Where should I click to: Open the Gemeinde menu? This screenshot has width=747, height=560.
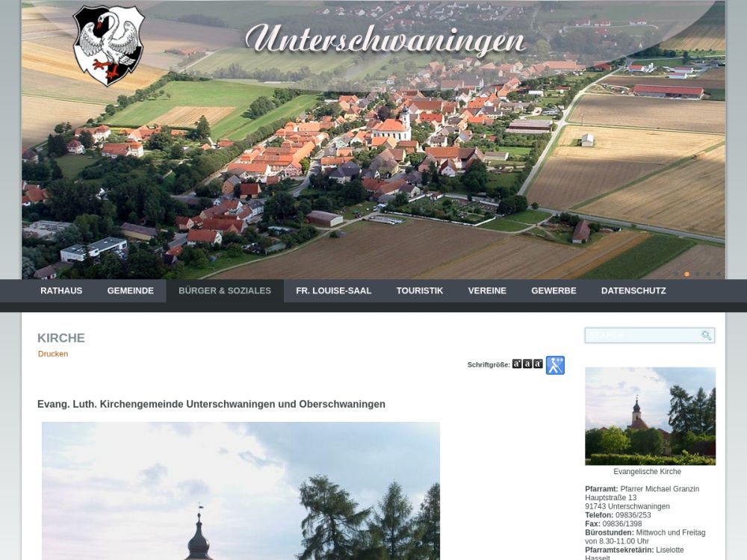(x=130, y=290)
